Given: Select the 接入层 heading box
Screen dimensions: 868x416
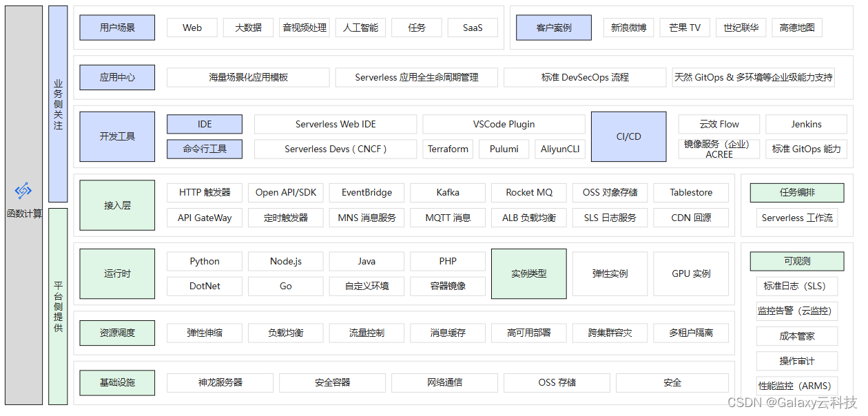Looking at the screenshot, I should 117,205.
